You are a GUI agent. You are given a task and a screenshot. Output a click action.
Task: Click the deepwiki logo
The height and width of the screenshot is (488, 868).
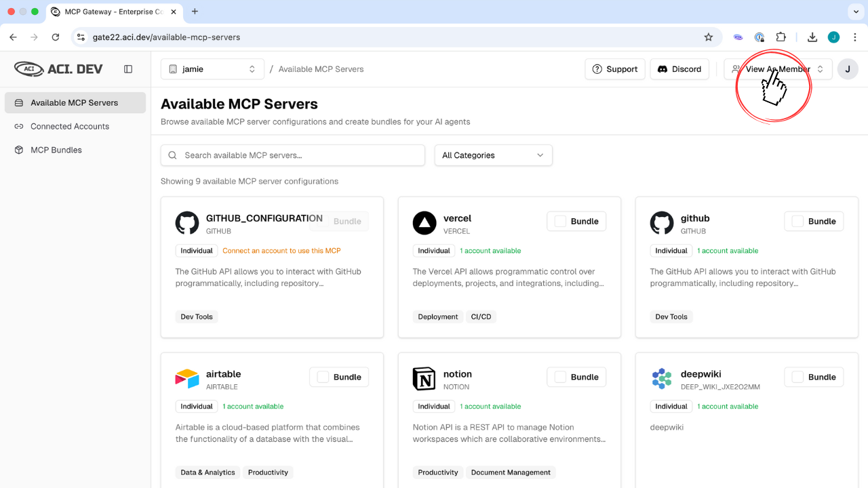[662, 379]
